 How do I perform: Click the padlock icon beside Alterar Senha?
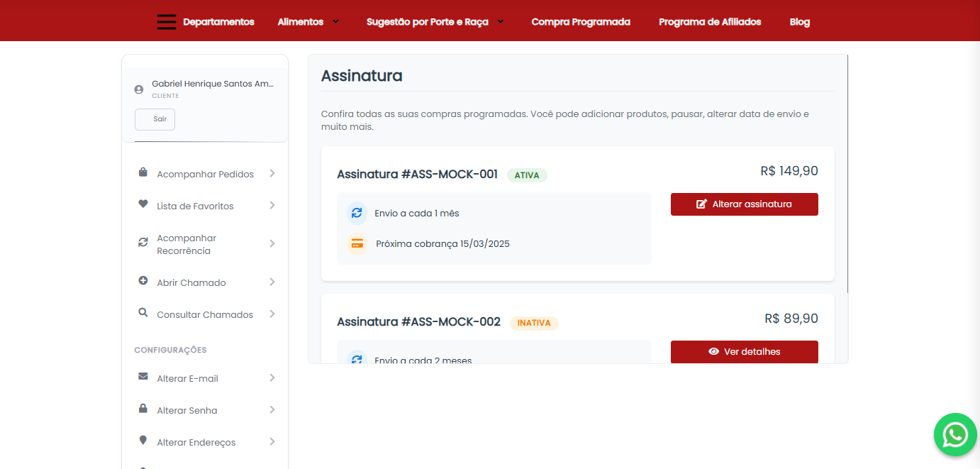[143, 409]
